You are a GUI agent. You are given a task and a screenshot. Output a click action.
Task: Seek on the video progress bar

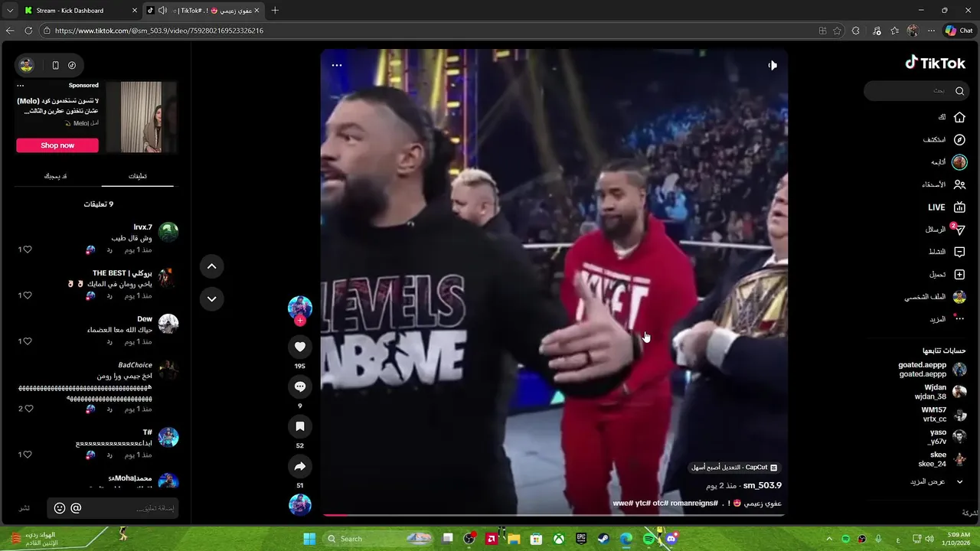[x=554, y=515]
